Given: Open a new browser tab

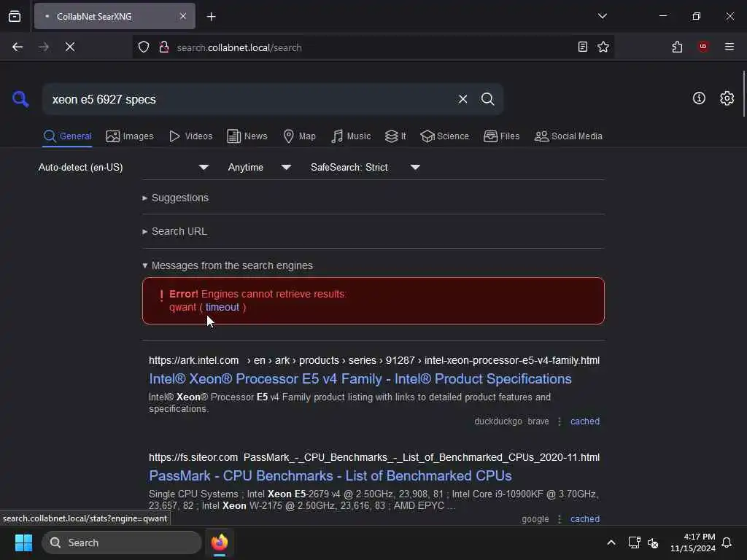Looking at the screenshot, I should [x=211, y=17].
